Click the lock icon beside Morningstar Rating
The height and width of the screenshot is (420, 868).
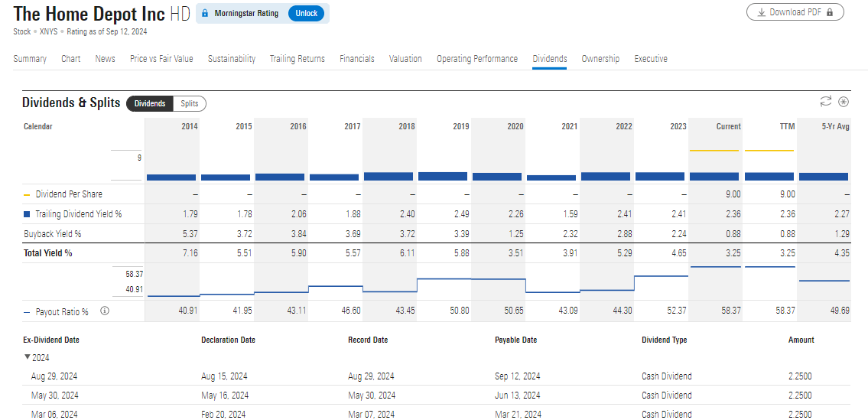tap(205, 13)
